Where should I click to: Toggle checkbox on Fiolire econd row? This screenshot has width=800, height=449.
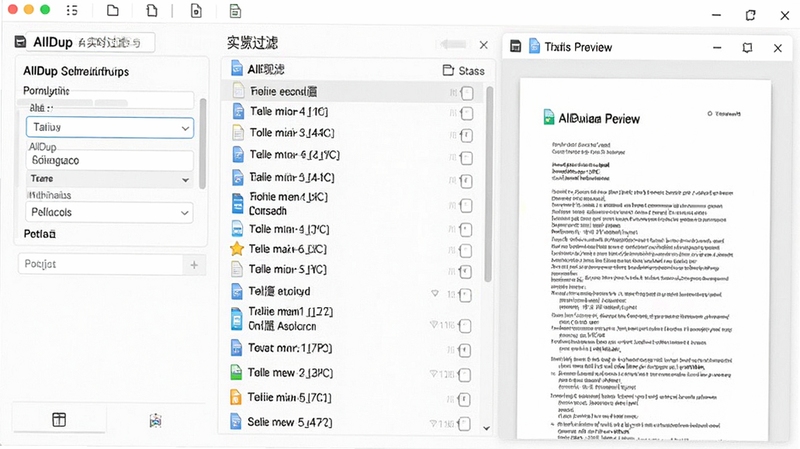tap(466, 93)
